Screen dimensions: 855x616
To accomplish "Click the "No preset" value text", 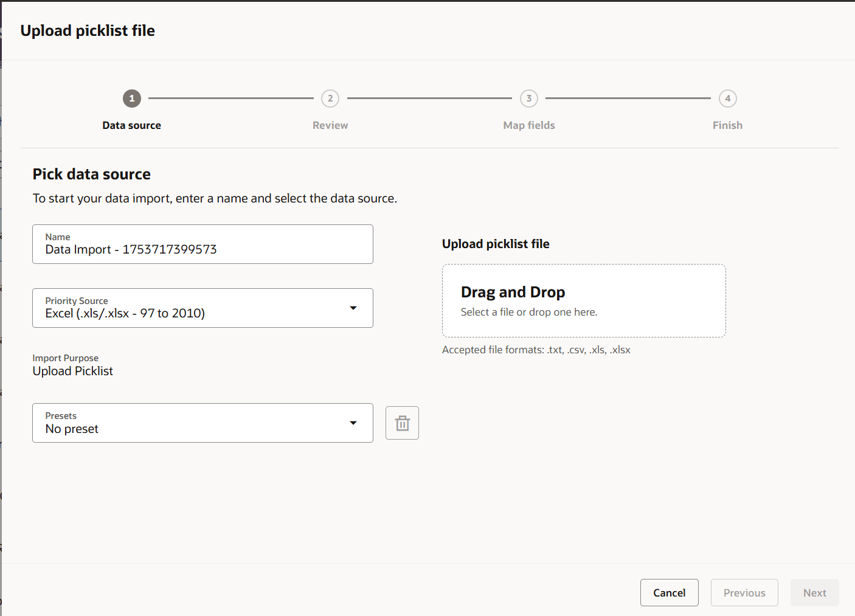I will (x=72, y=429).
